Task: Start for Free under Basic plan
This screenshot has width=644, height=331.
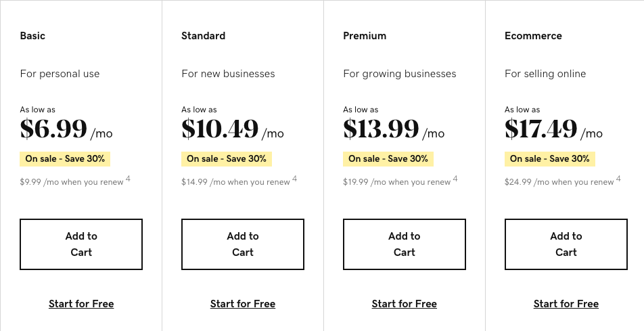Action: pyautogui.click(x=81, y=304)
